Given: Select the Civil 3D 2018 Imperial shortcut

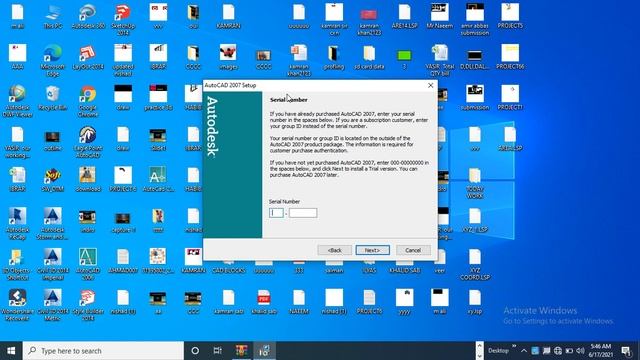Looking at the screenshot, I should tap(53, 264).
